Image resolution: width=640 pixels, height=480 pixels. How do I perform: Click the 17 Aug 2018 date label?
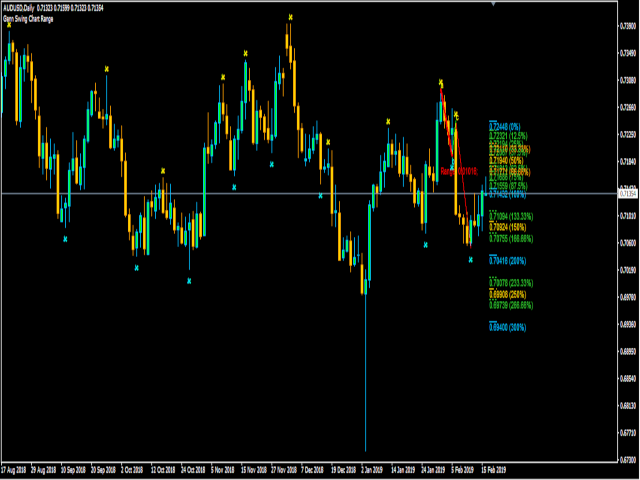(13, 470)
